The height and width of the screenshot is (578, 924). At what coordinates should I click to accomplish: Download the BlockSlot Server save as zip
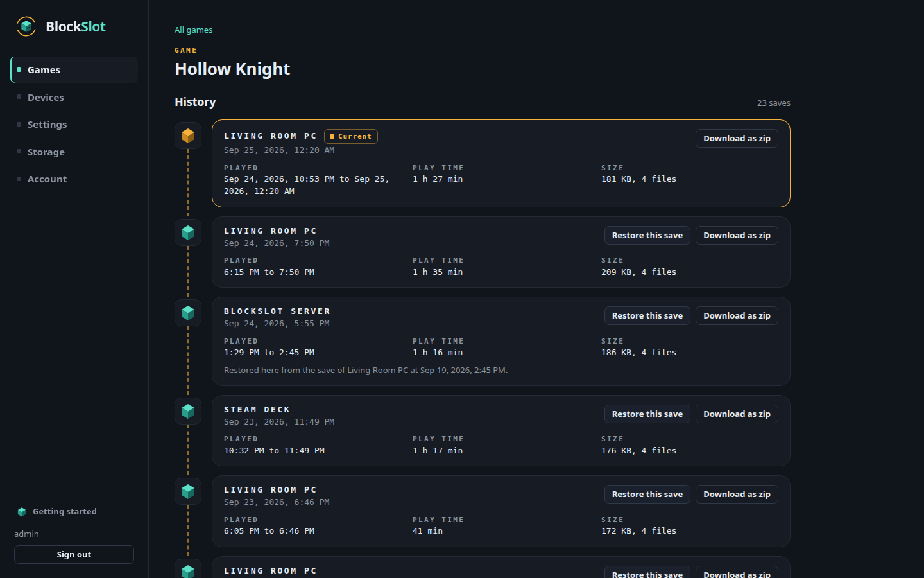pos(737,316)
